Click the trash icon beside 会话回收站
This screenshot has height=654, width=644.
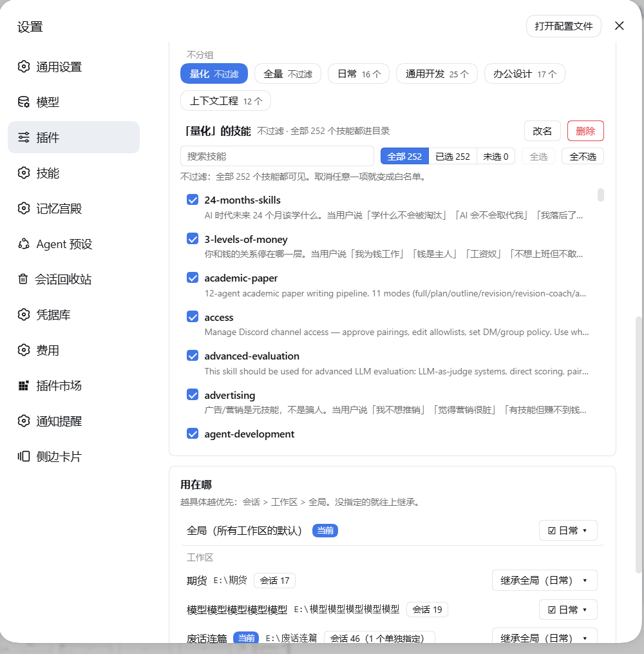[x=23, y=279]
